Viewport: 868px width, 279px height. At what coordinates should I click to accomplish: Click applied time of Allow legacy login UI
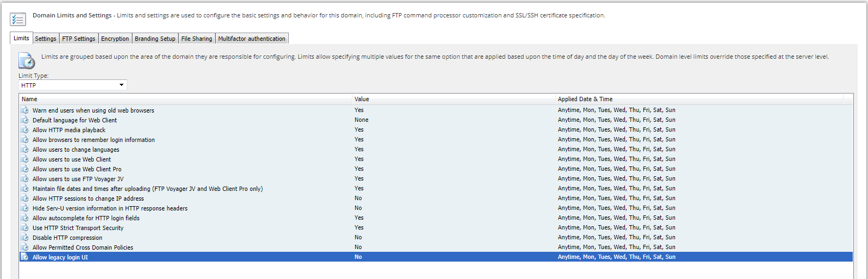616,257
